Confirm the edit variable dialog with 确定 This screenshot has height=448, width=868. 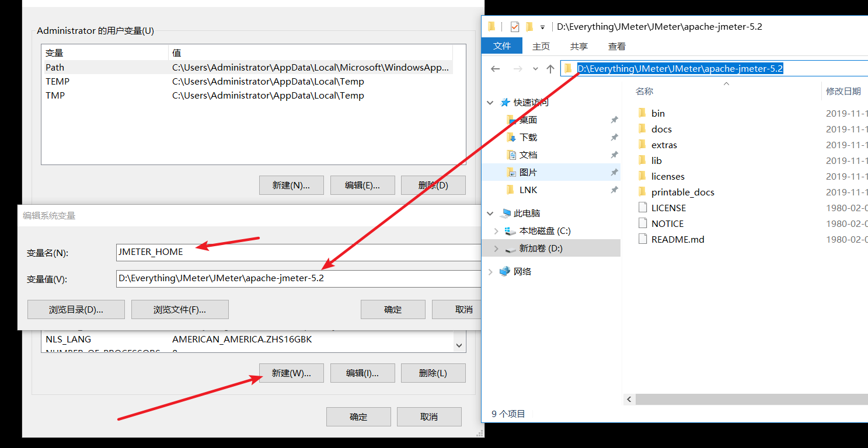393,310
